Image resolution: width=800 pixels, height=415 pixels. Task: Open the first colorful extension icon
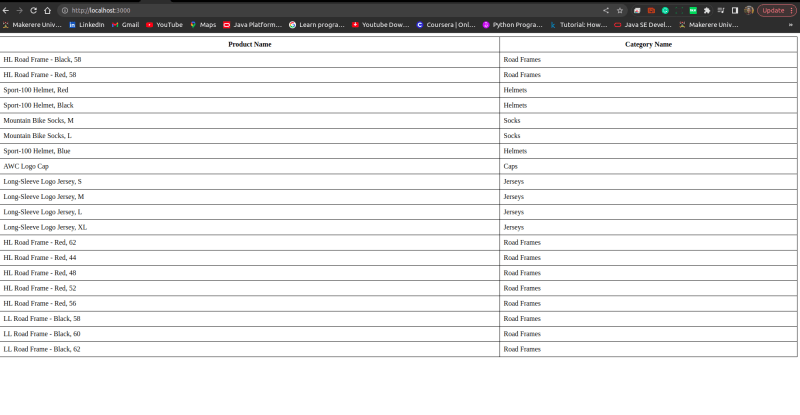coord(637,10)
